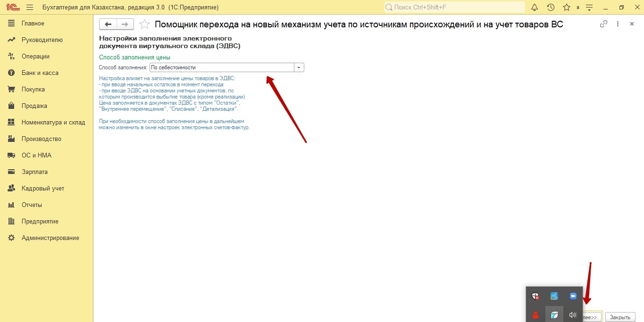Open the service settings dropdown in title bar

[589, 8]
